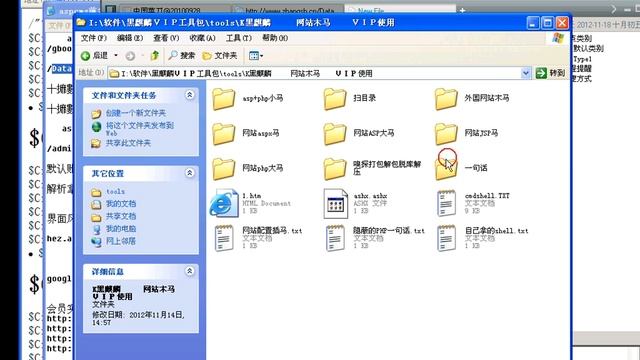The image size is (640, 360).
Task: Open 共享文档 link
Action: point(121,216)
